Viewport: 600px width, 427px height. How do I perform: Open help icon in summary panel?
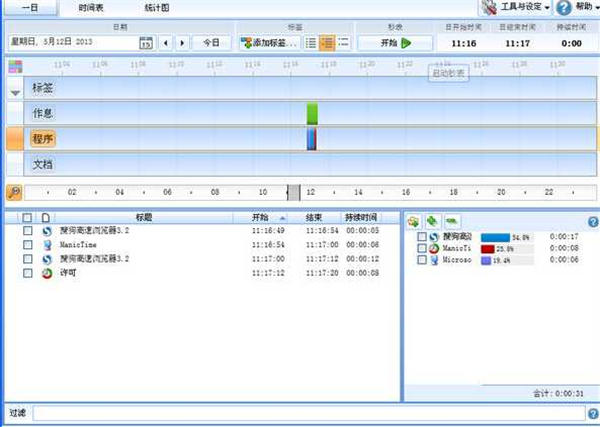click(x=593, y=222)
